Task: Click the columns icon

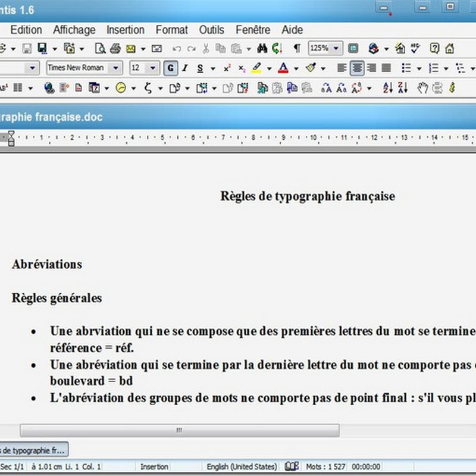Action: pyautogui.click(x=18, y=87)
